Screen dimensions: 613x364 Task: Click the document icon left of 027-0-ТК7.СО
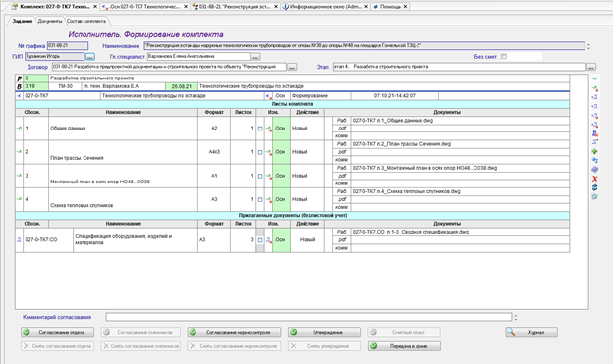click(x=19, y=239)
